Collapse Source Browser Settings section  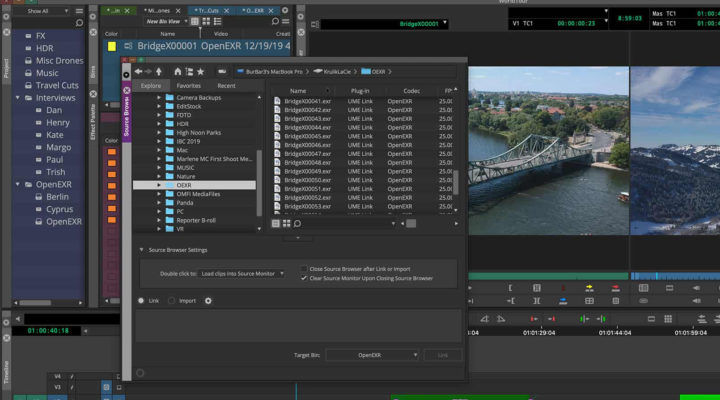coord(141,250)
